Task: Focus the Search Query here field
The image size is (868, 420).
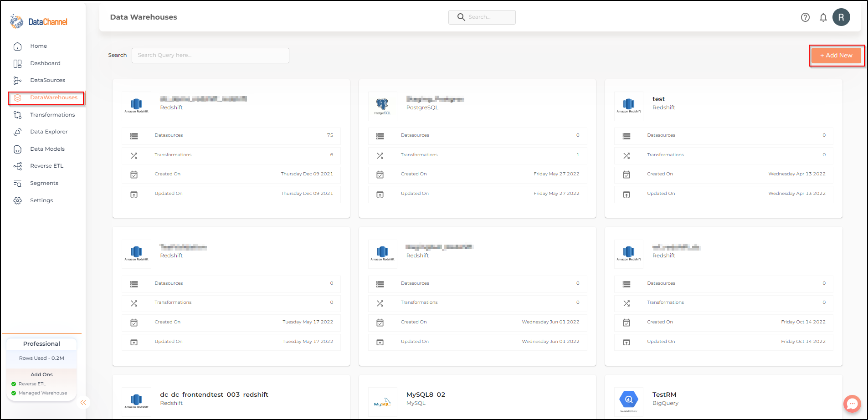Action: (x=210, y=55)
